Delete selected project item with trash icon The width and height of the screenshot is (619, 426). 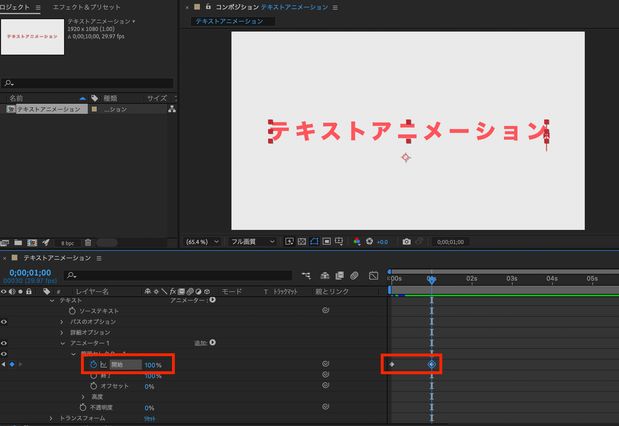88,242
